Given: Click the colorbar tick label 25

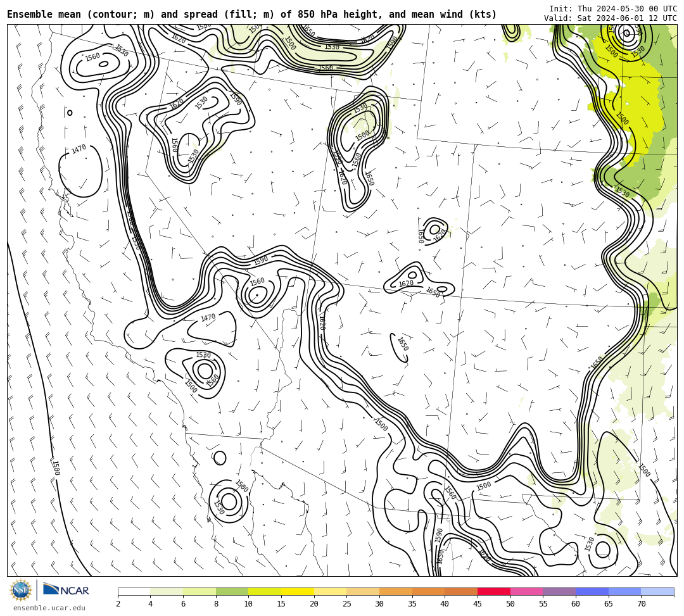Looking at the screenshot, I should pos(346,604).
